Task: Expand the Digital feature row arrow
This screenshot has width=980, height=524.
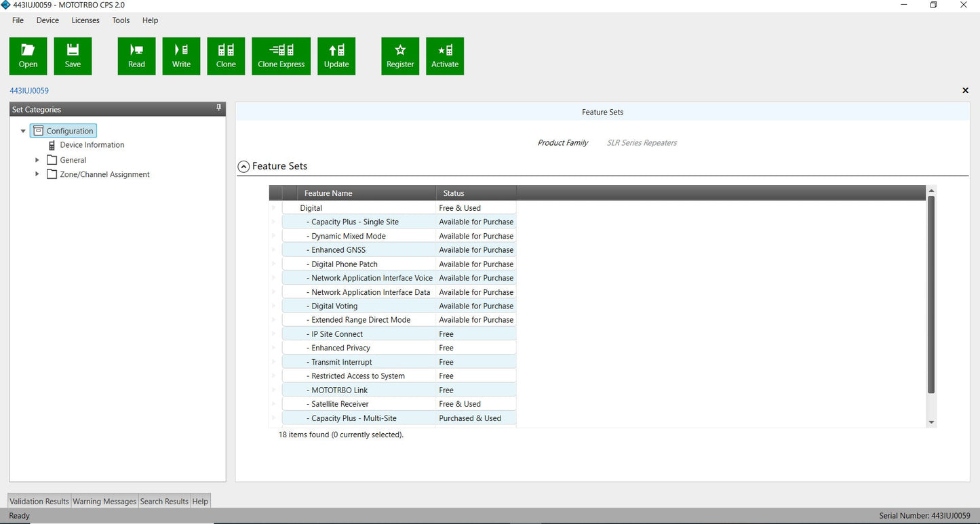Action: [x=274, y=208]
